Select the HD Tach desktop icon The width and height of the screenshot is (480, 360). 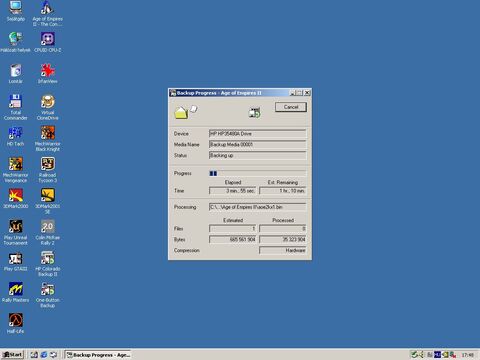click(15, 136)
